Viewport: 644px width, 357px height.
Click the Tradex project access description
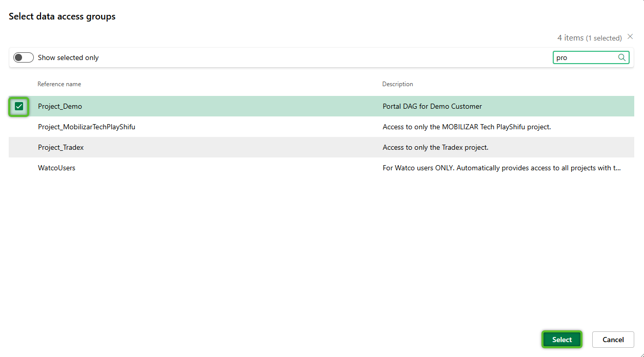coord(435,147)
